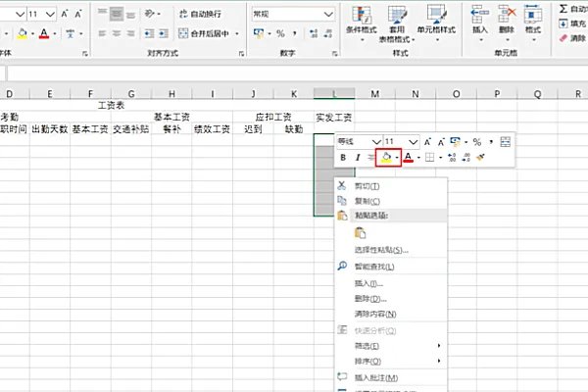Click the 格式 format cells button
Image resolution: width=588 pixels, height=392 pixels.
533,24
